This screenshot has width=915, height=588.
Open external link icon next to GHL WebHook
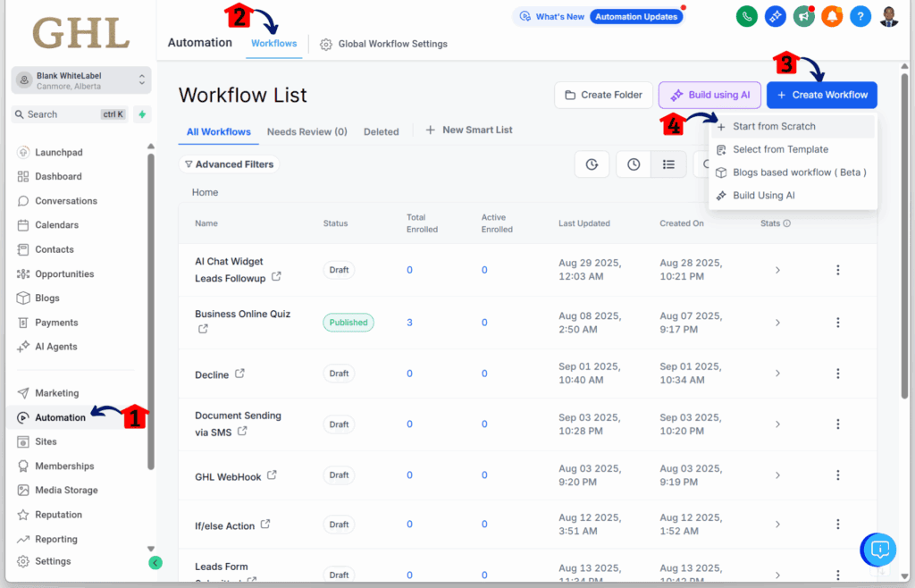pyautogui.click(x=272, y=475)
